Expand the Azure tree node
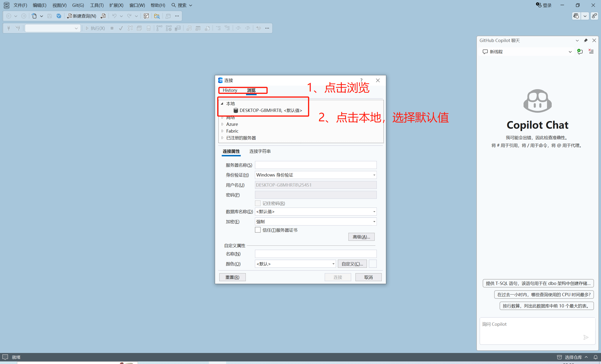601x364 pixels. [x=223, y=124]
